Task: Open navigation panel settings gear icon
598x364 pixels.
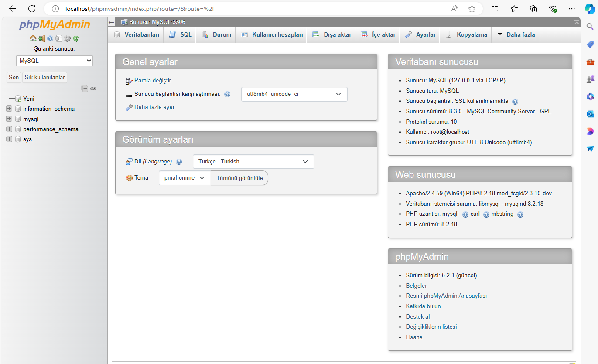Action: point(67,38)
